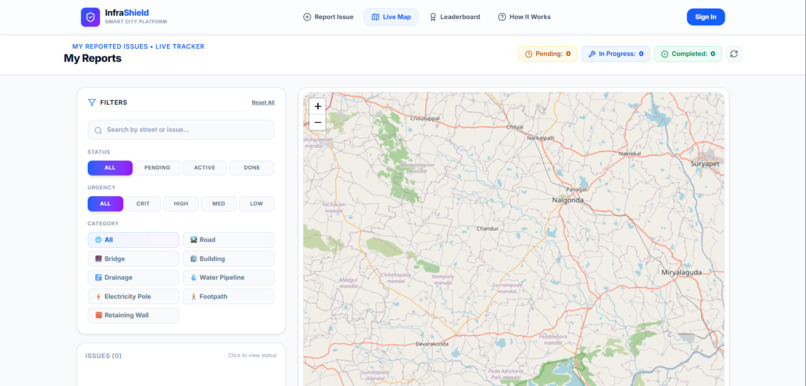Screen dimensions: 806x386
Task: Zoom out on the map
Action: pos(318,122)
